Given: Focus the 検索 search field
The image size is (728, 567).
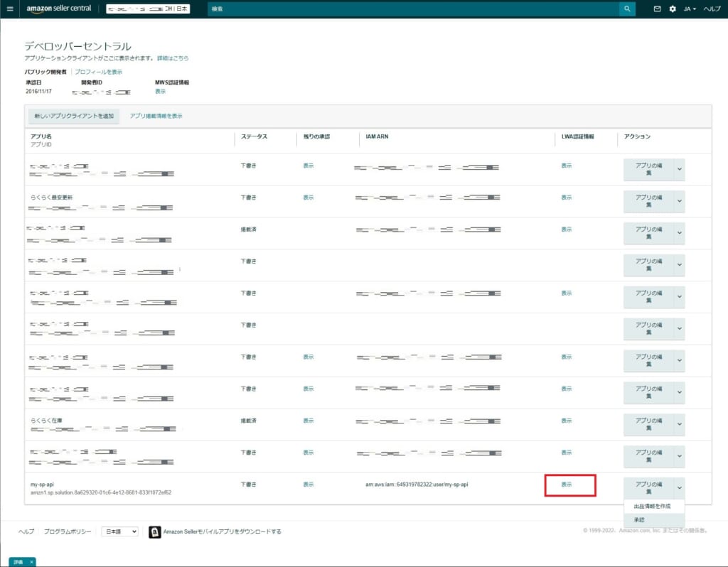Looking at the screenshot, I should click(x=413, y=9).
